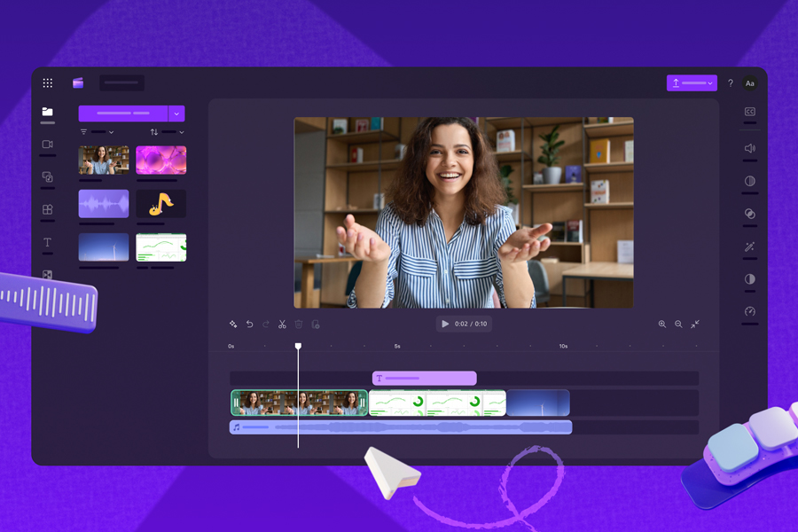
Task: Open the templates grid tab
Action: click(47, 209)
